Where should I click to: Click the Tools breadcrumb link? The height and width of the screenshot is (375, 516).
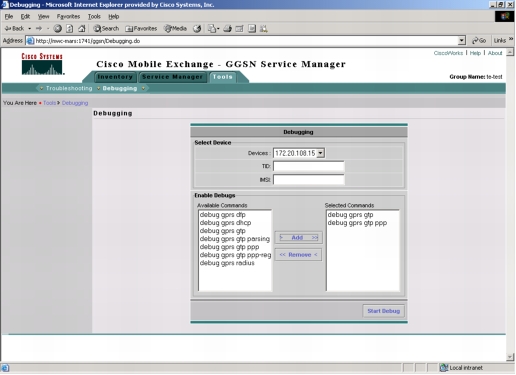click(x=49, y=103)
